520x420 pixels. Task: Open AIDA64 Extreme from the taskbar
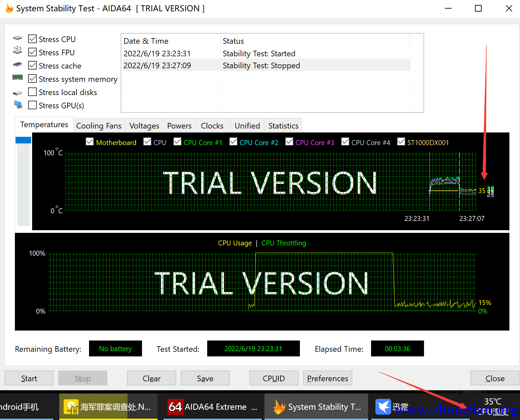coord(213,407)
